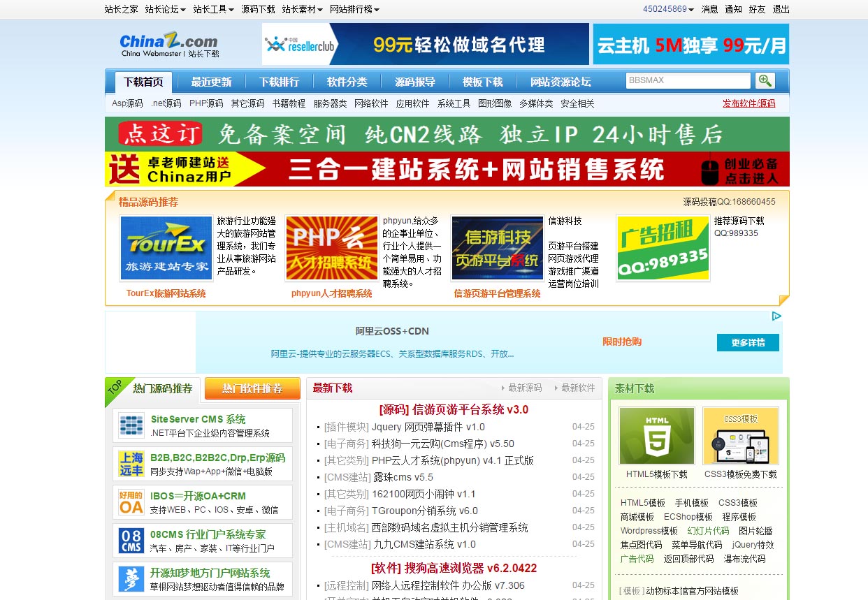The height and width of the screenshot is (600, 868).
Task: Expand the 网站排行榜 dropdown in top bar
Action: coord(354,9)
